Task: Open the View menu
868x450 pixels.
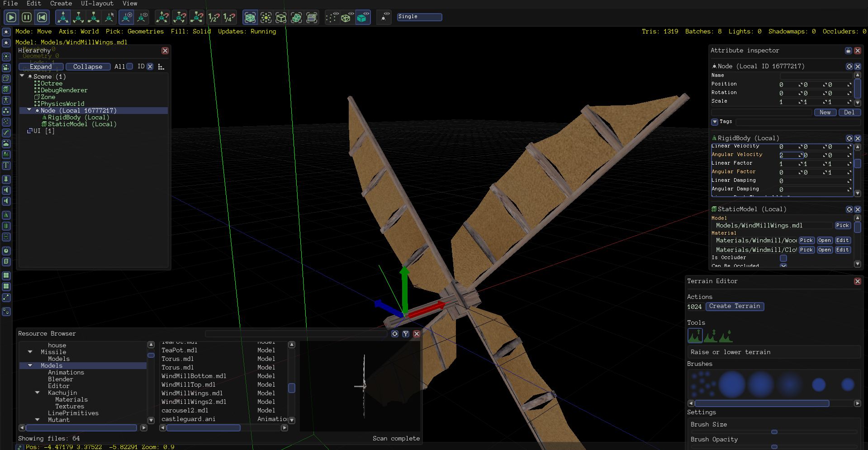Action: [130, 3]
